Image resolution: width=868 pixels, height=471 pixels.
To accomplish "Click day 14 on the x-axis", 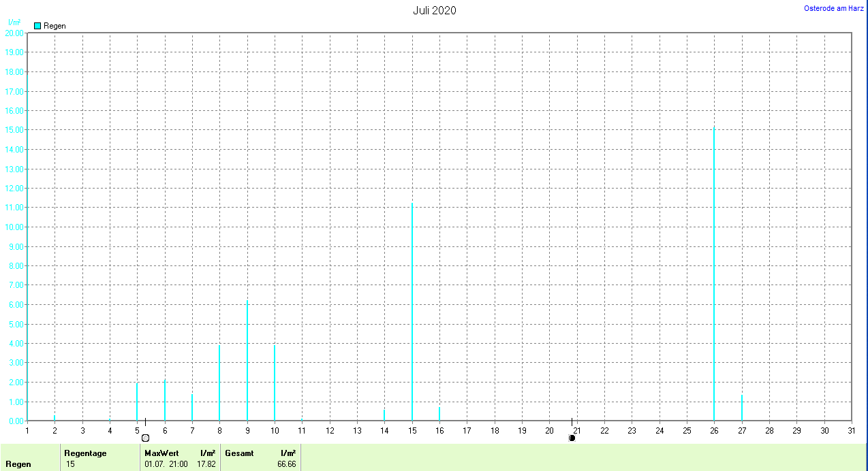I will point(384,430).
